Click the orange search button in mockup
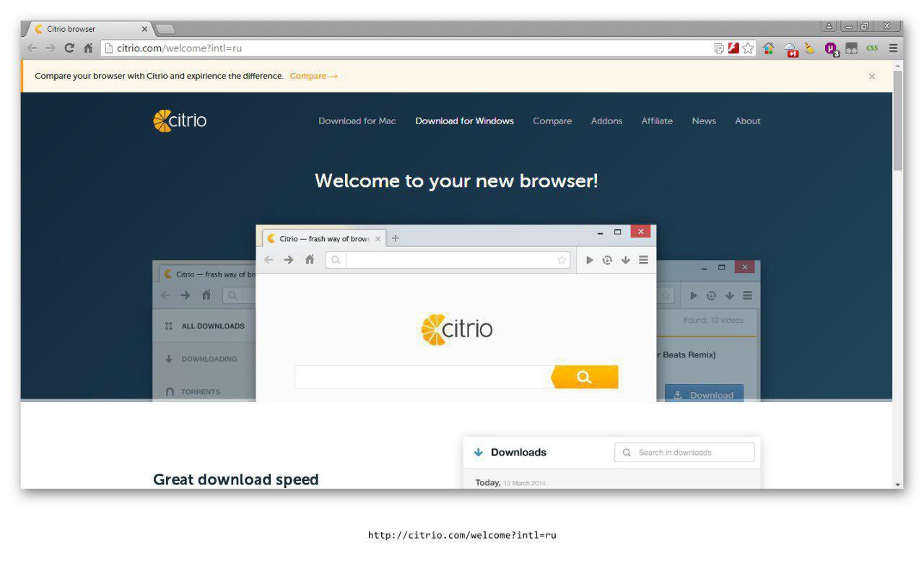This screenshot has height=561, width=924. pyautogui.click(x=585, y=377)
